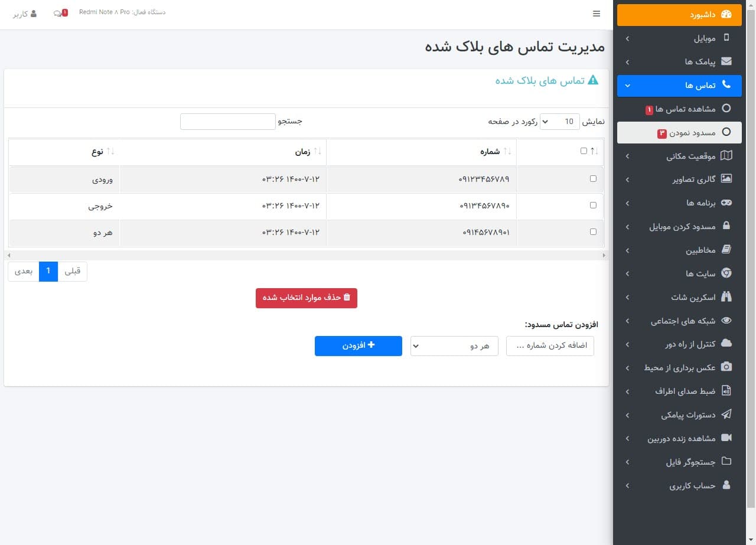Image resolution: width=756 pixels, height=545 pixels.
Task: Select the checkbox of the هر دو row
Action: (593, 232)
